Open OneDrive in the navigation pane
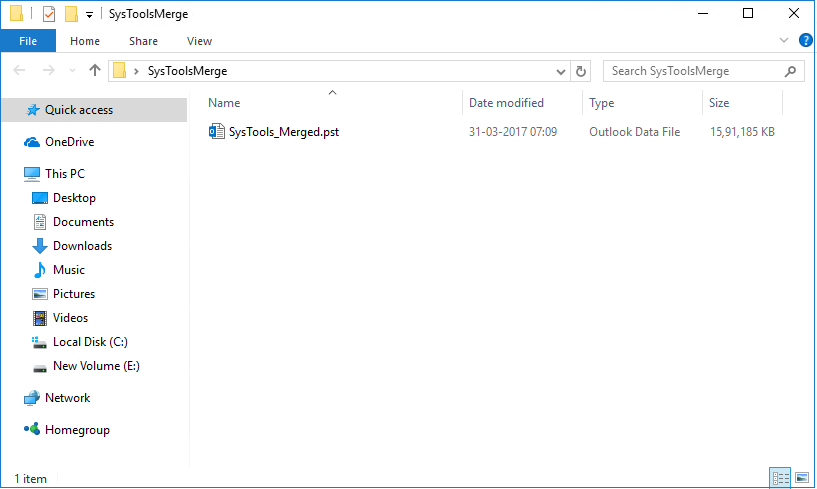The image size is (817, 489). [x=69, y=142]
